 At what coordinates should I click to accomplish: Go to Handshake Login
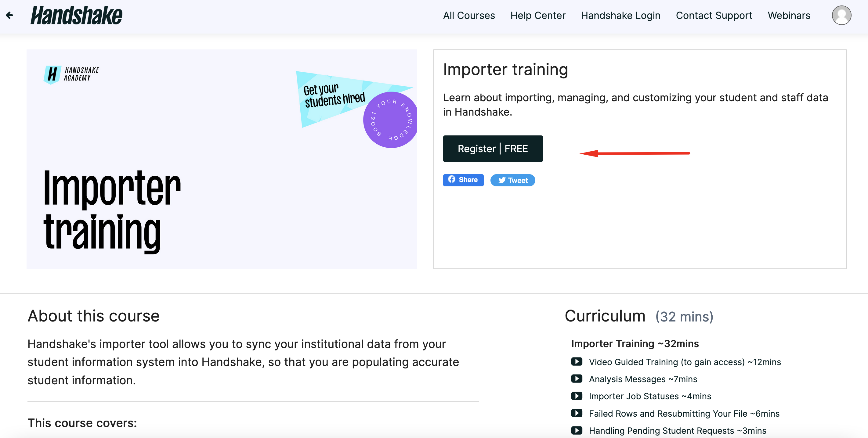coord(620,16)
